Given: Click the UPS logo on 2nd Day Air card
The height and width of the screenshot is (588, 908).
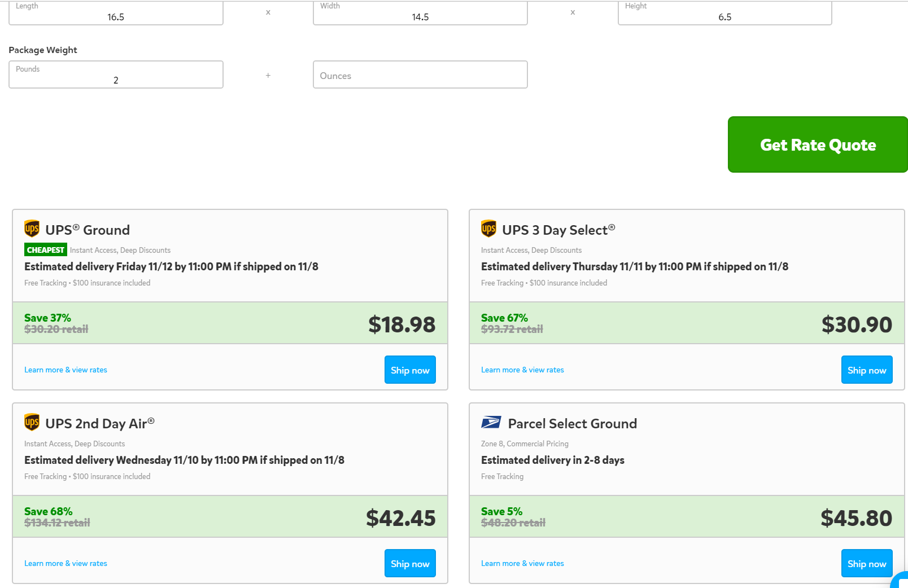Looking at the screenshot, I should pos(32,422).
